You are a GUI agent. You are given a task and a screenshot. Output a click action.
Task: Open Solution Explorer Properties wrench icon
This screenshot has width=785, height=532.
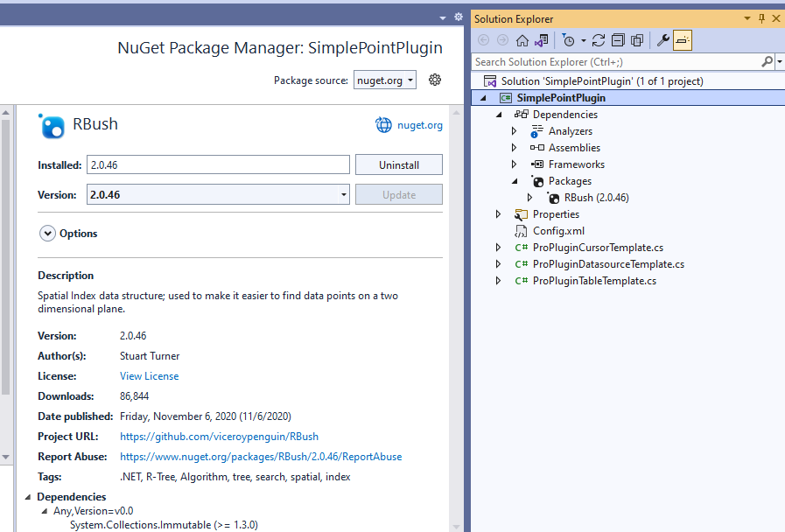662,39
